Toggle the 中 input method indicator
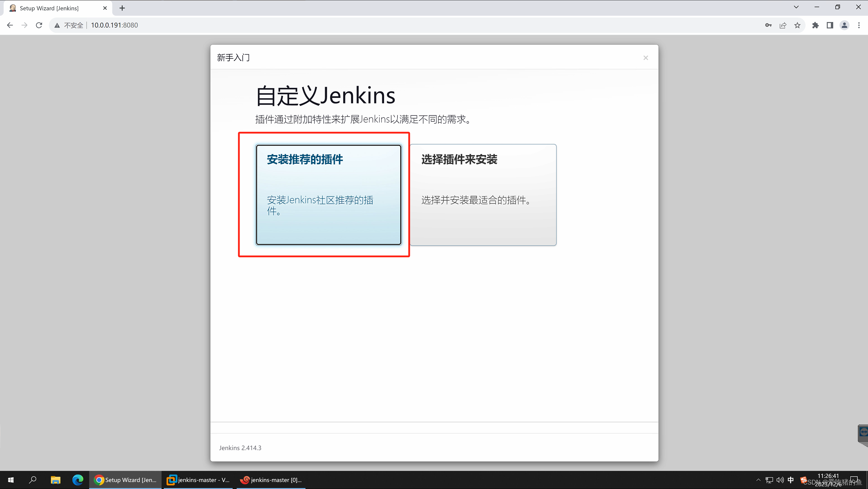Screen dimensions: 868x489 tap(791, 480)
